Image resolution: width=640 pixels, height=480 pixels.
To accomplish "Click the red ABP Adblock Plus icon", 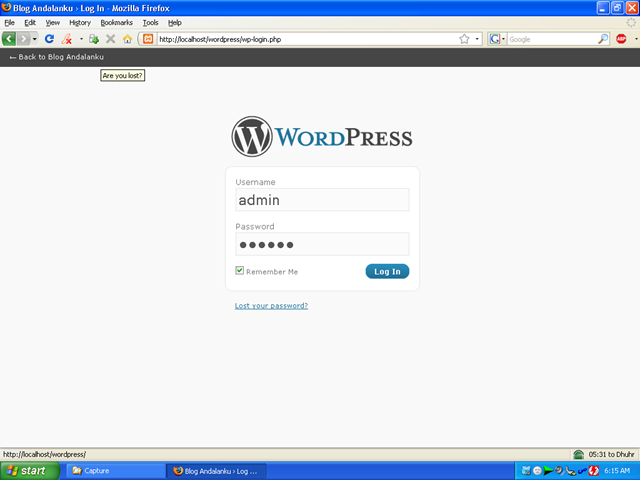I will [621, 39].
